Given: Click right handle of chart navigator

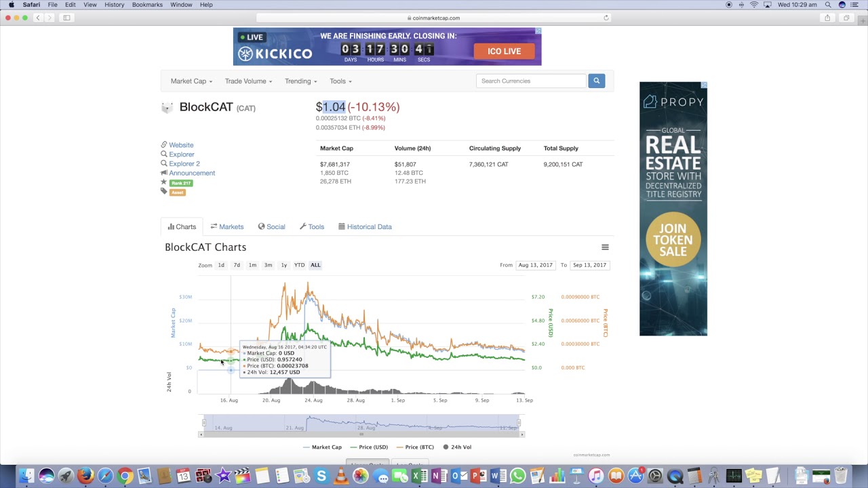Looking at the screenshot, I should (519, 423).
